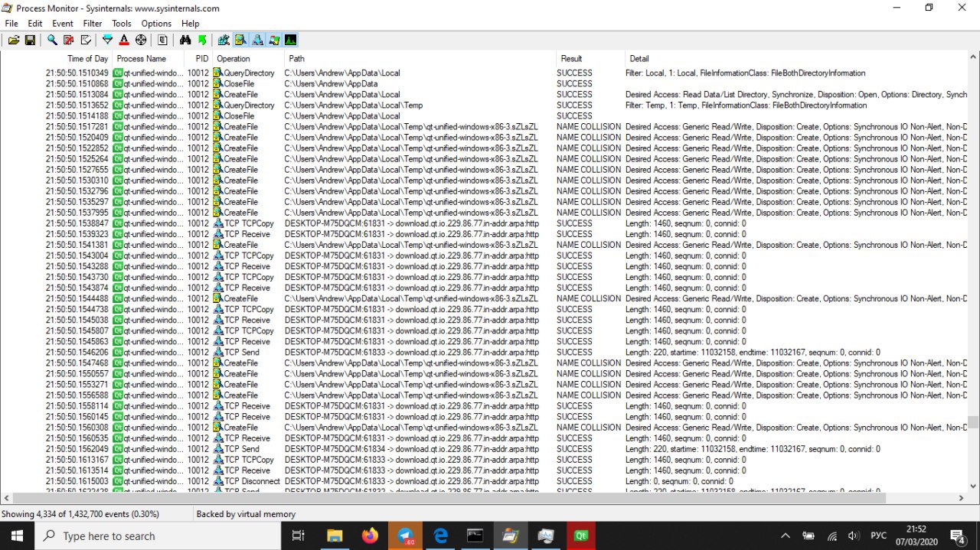
Task: Click the battery tray icon
Action: pyautogui.click(x=808, y=535)
